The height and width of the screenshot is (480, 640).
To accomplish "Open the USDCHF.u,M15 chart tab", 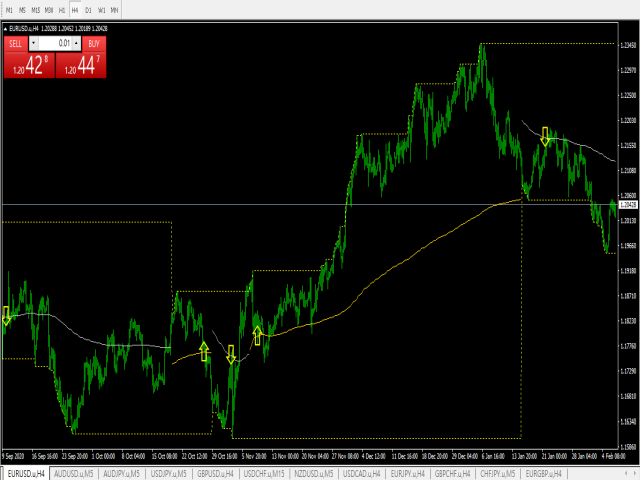I will click(x=264, y=473).
